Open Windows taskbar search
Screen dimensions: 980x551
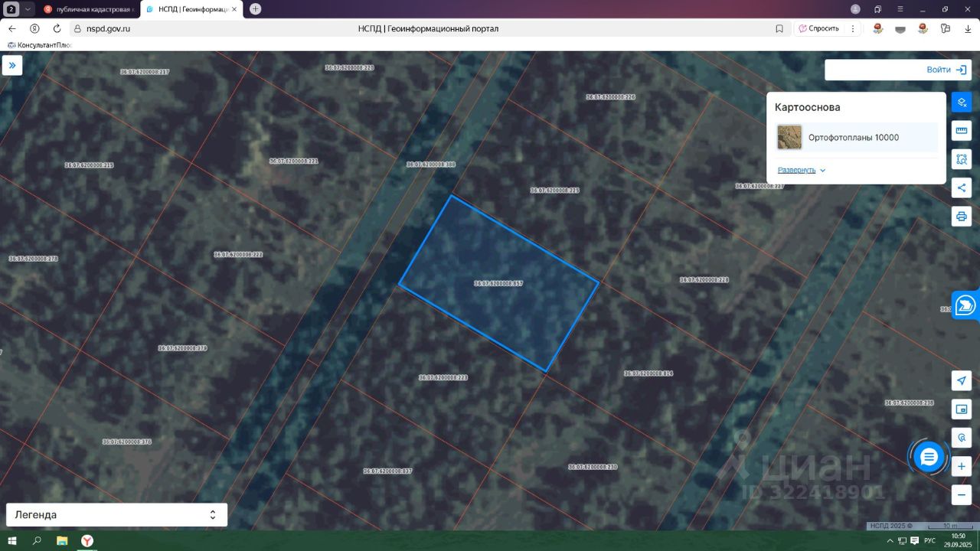37,540
